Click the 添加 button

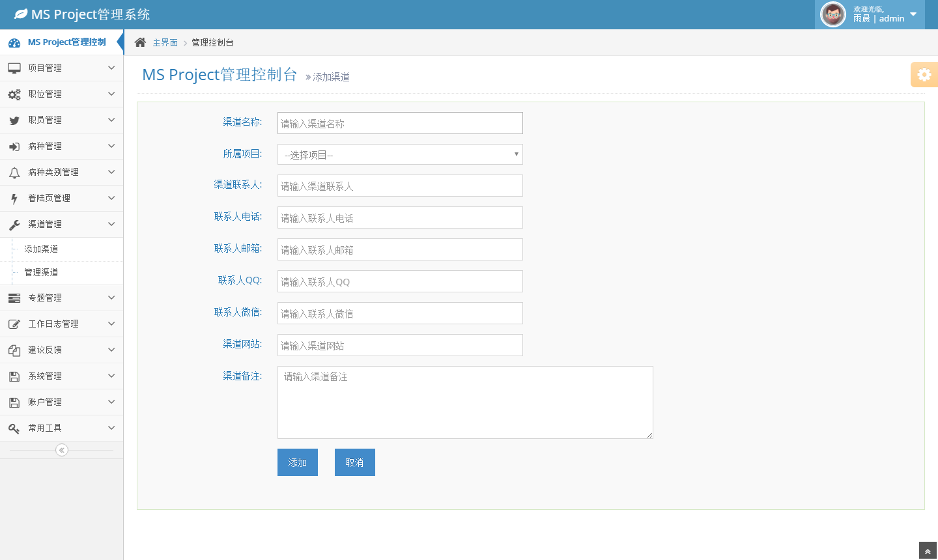[x=297, y=462]
